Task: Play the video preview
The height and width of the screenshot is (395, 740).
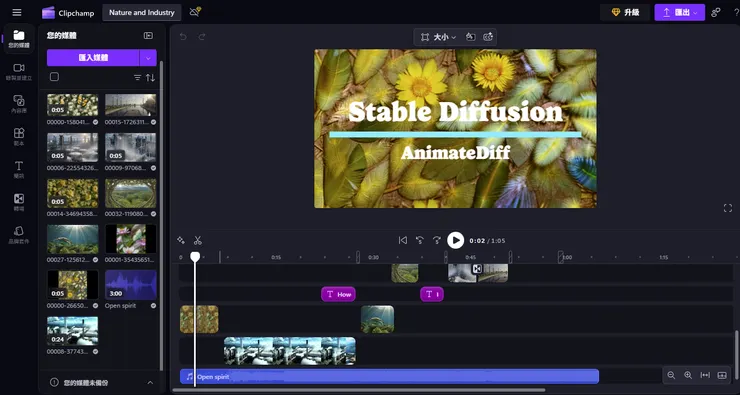Action: tap(455, 241)
